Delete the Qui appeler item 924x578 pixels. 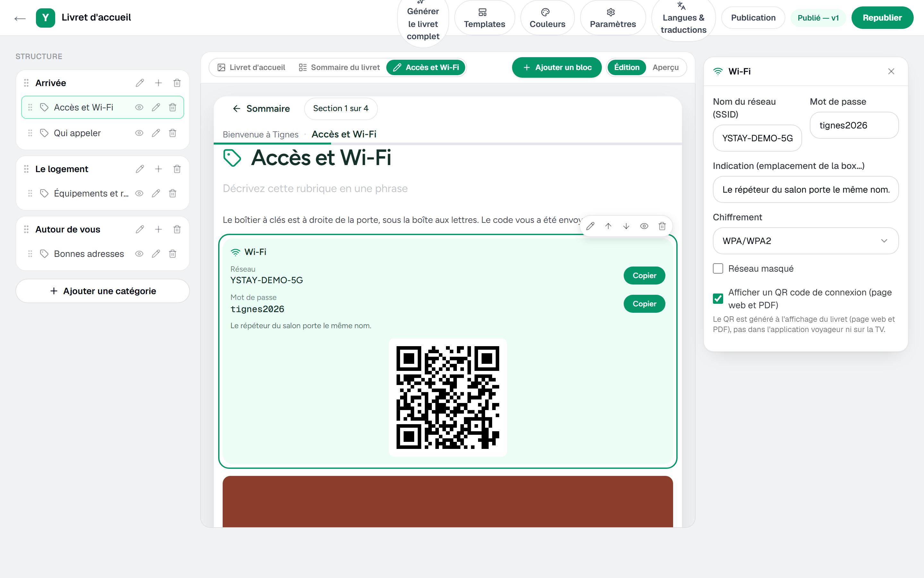[x=173, y=133]
